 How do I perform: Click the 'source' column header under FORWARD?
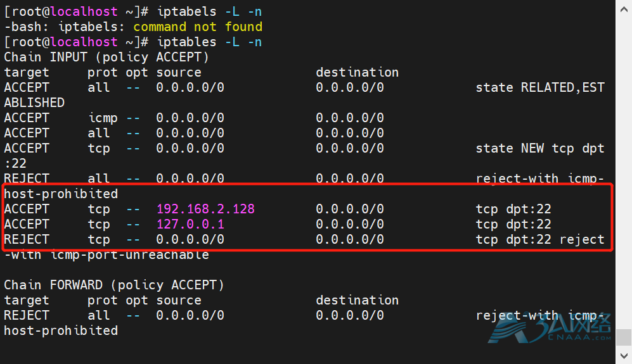(179, 300)
